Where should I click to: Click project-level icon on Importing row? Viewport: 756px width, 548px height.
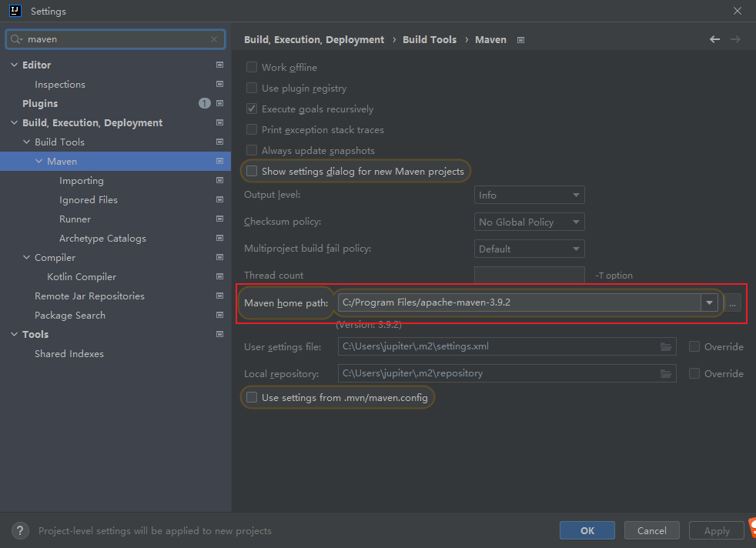[x=220, y=180]
